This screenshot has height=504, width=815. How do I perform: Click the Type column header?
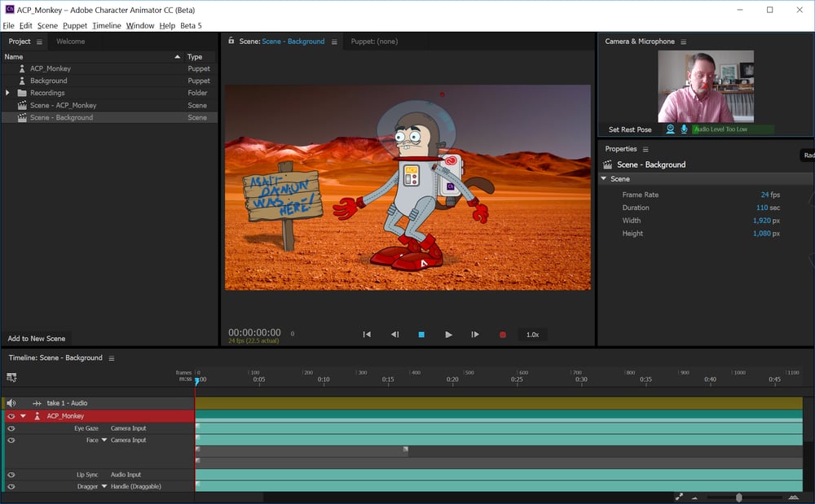pyautogui.click(x=195, y=57)
